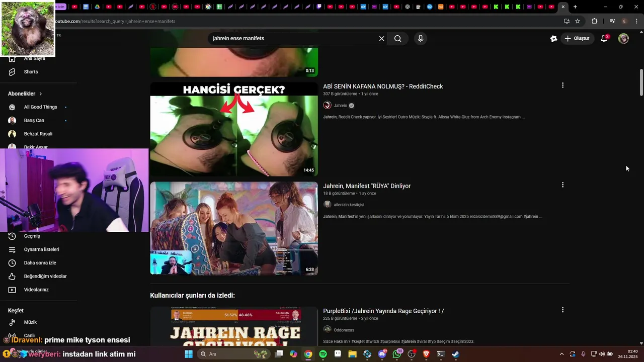Open Steam from the taskbar

click(455, 354)
